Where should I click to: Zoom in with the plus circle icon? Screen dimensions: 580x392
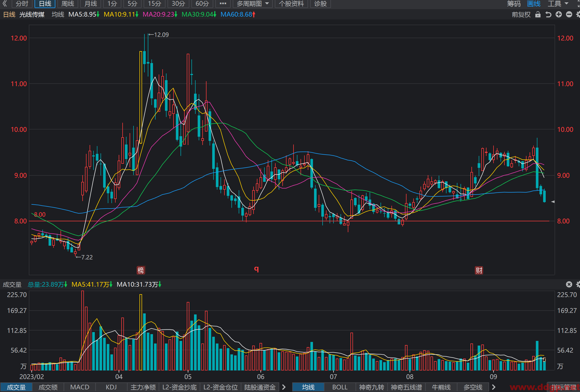coord(559,15)
